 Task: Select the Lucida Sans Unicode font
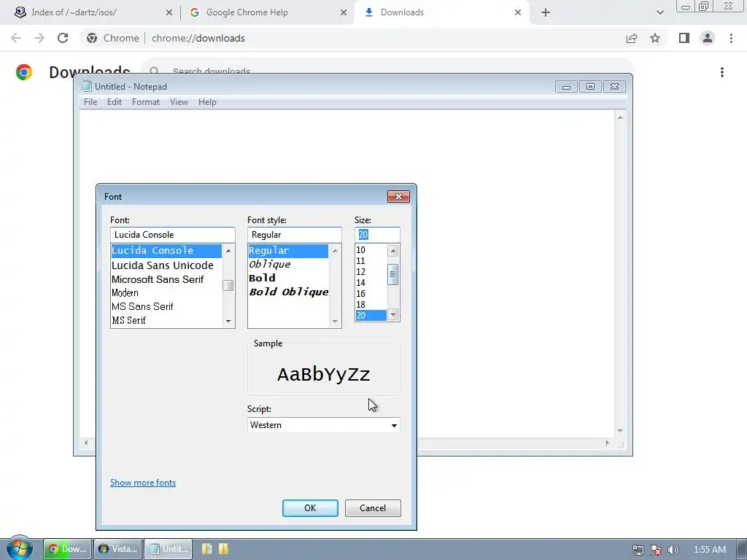point(166,265)
